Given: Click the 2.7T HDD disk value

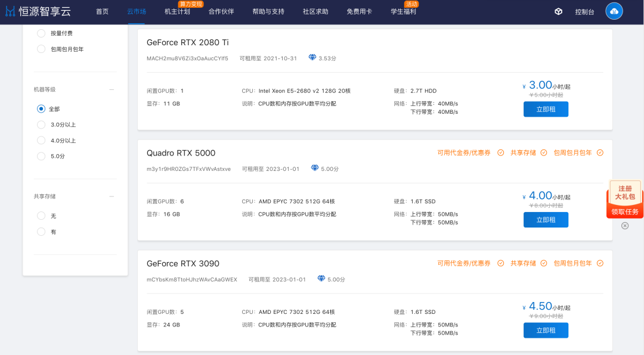Looking at the screenshot, I should [x=423, y=91].
